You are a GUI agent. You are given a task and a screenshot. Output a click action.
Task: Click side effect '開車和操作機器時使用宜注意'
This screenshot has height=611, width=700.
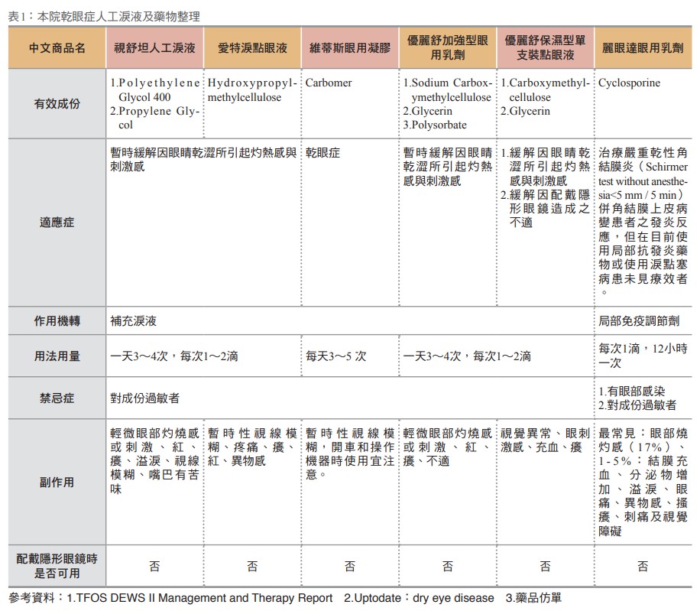[350, 460]
